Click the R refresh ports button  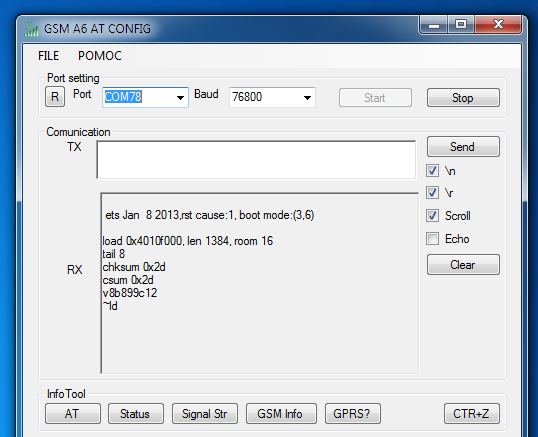[55, 97]
